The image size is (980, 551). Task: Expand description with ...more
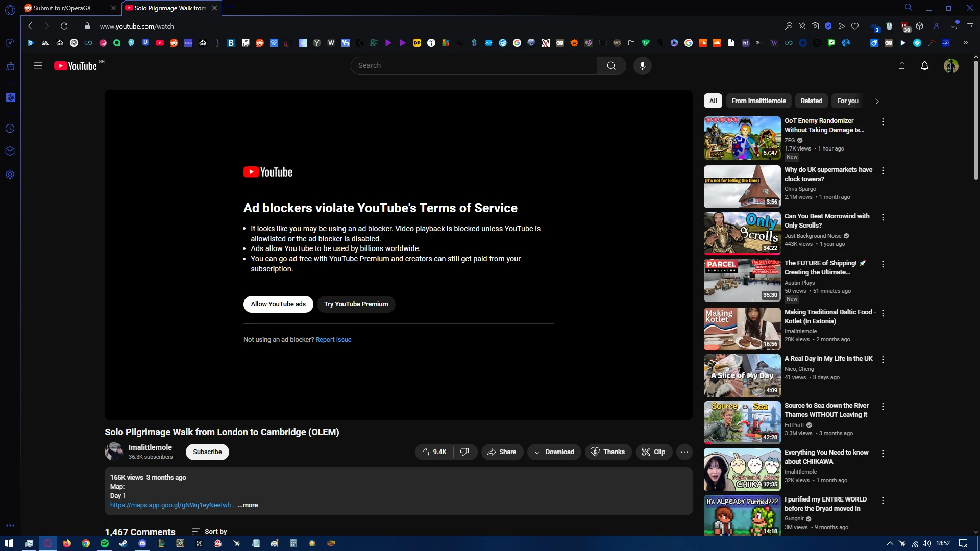point(248,505)
